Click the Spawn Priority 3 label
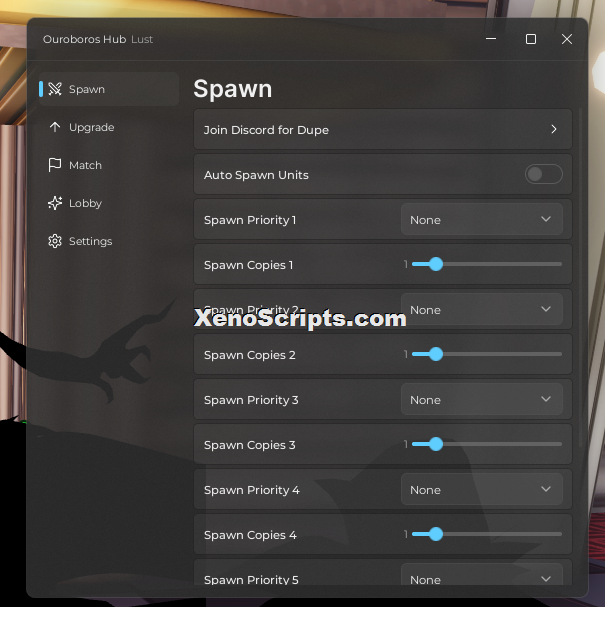Viewport: 605px width, 637px height. pos(251,400)
